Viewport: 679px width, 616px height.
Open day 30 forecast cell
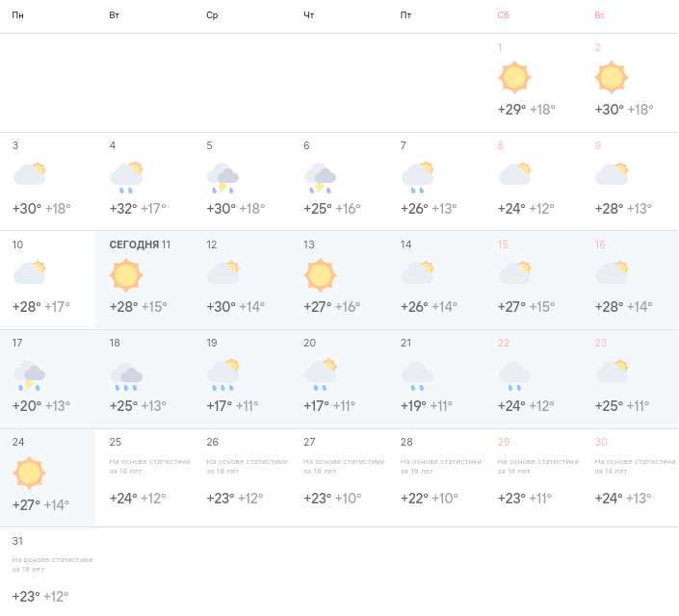tap(630, 478)
